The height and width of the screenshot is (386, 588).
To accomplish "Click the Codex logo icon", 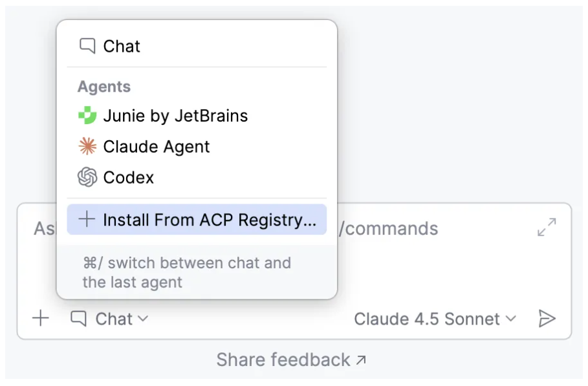I will (87, 177).
